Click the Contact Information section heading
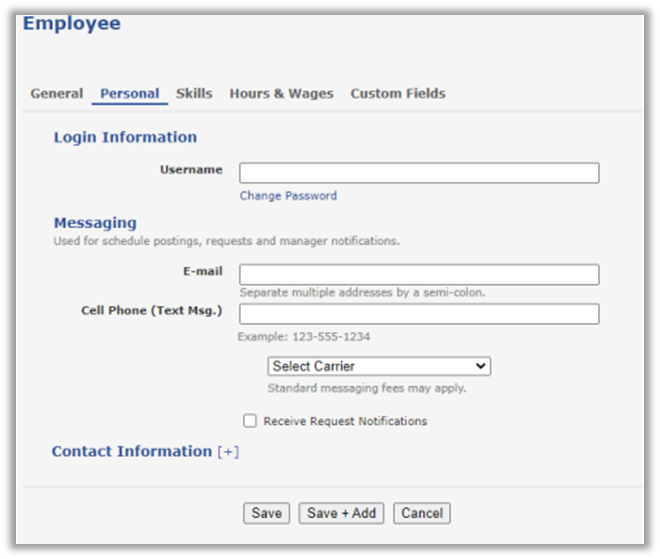 (x=131, y=452)
